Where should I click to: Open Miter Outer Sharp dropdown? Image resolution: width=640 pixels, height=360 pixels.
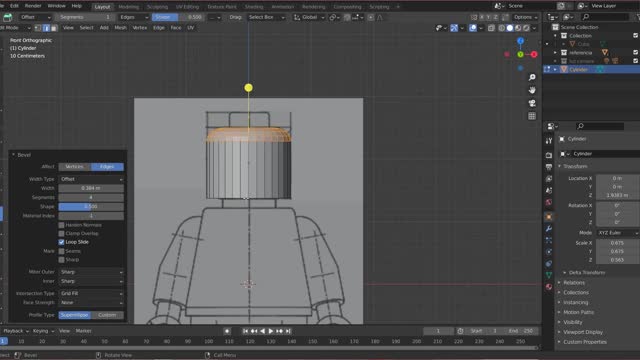pos(91,272)
